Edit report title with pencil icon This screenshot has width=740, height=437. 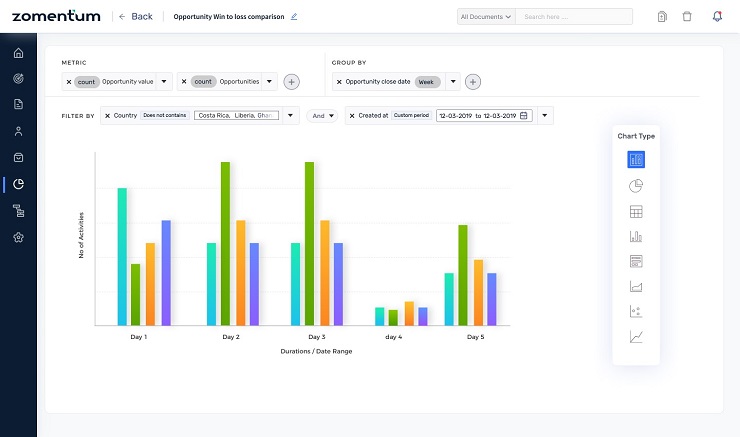294,17
